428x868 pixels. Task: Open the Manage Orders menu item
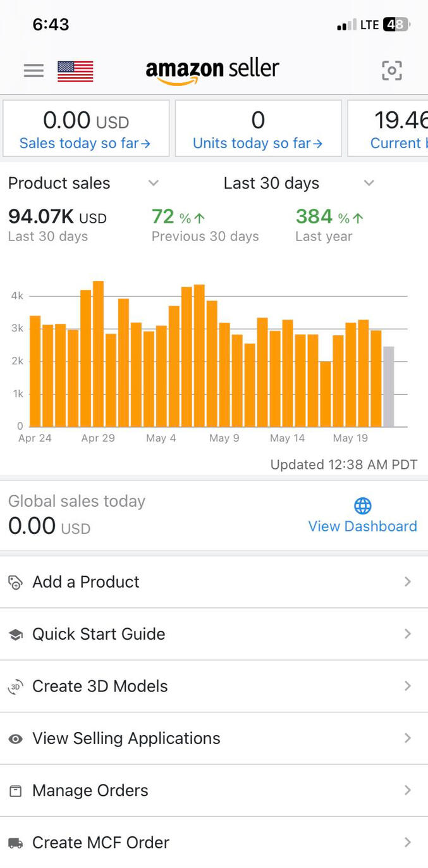(90, 791)
